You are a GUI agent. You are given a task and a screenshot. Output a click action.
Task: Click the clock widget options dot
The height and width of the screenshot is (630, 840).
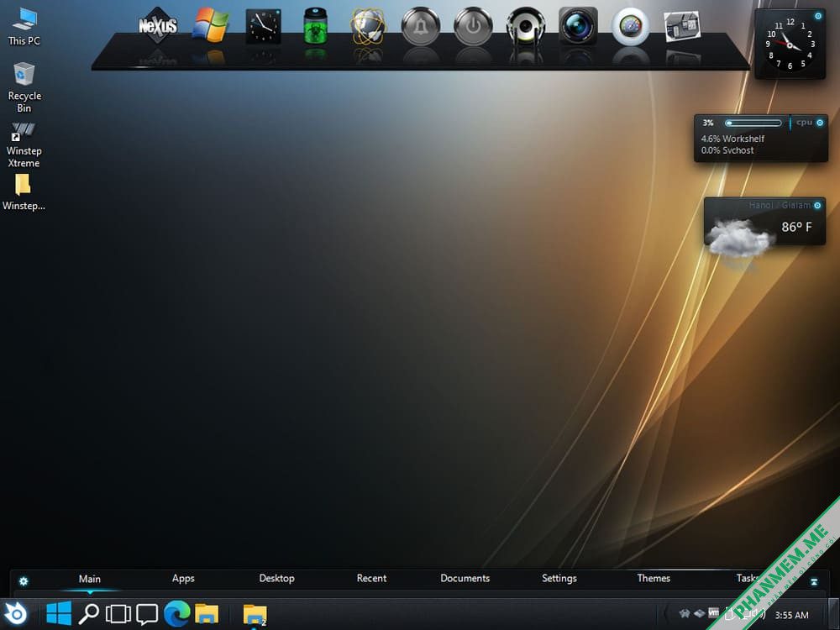(818, 16)
